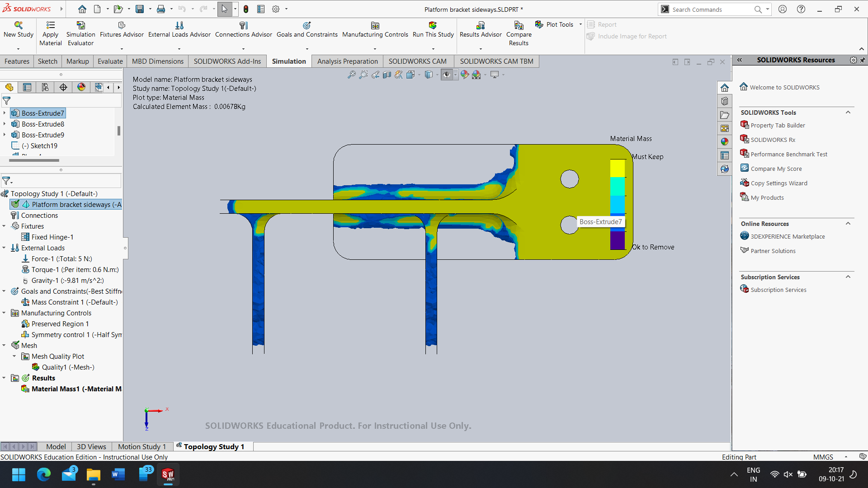The image size is (868, 488).
Task: Open the Results Advisor
Action: [481, 30]
